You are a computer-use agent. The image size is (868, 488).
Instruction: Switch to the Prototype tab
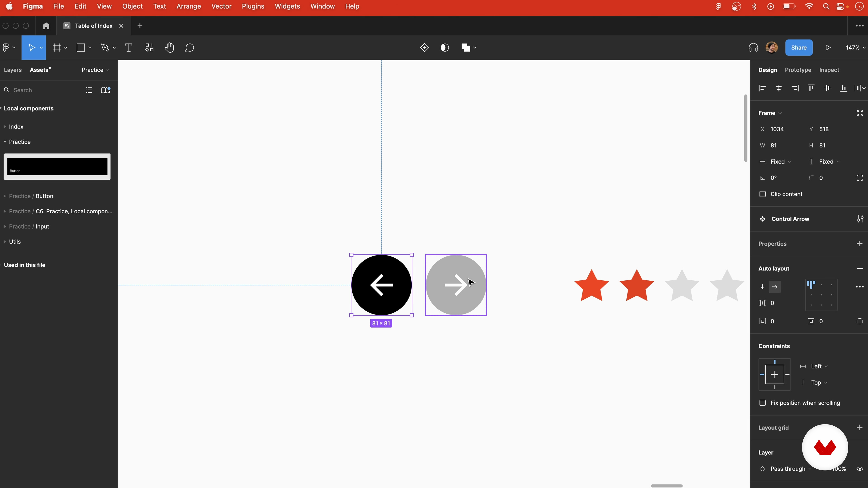[x=798, y=70]
